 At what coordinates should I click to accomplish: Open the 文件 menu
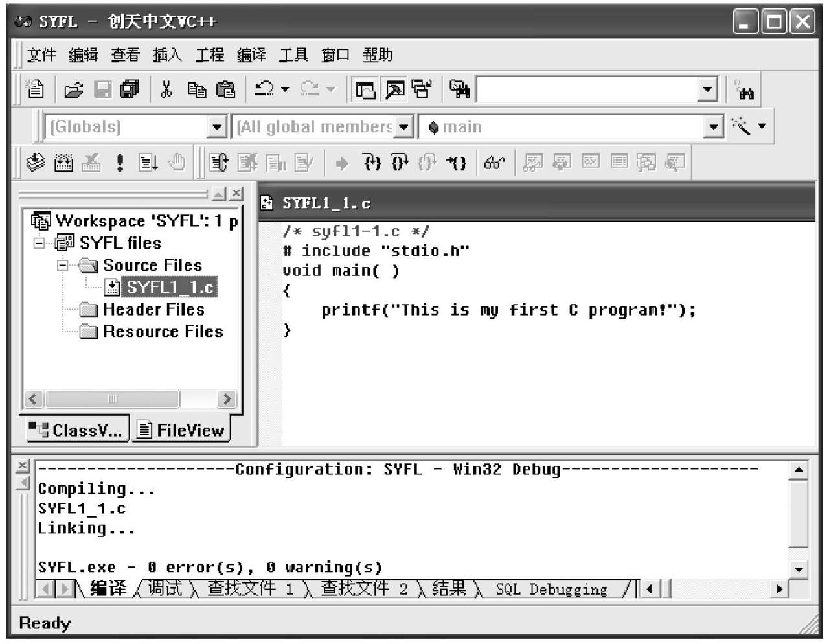(41, 55)
